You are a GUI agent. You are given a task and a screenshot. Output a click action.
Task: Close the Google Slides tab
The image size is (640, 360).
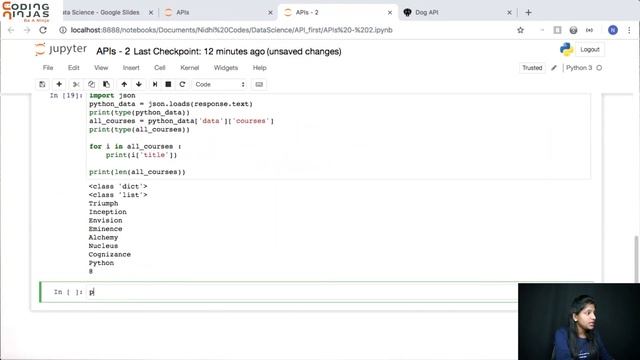point(151,13)
